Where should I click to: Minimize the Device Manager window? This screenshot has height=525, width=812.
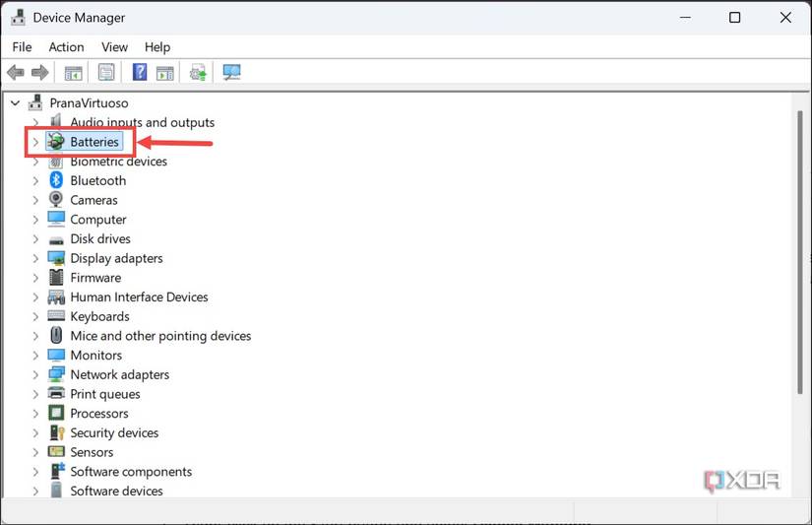(x=685, y=18)
